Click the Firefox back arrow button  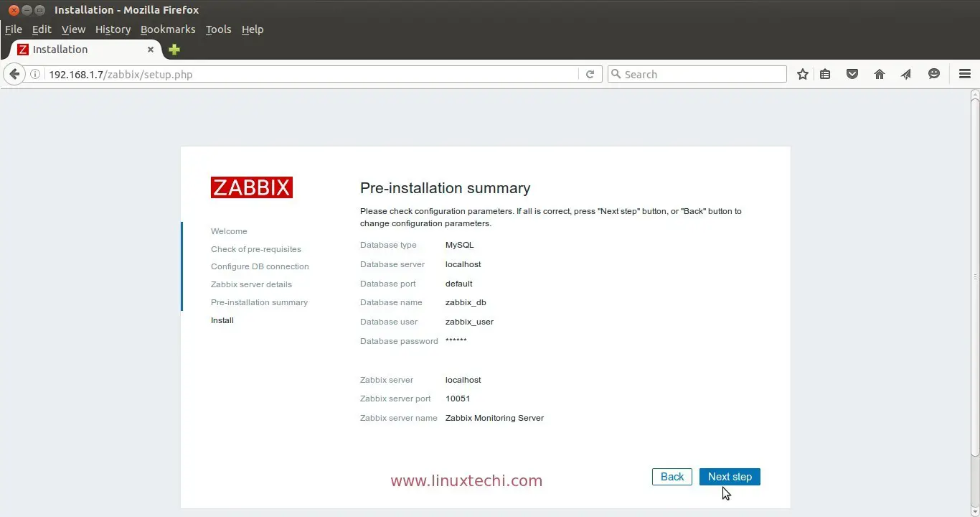tap(14, 74)
